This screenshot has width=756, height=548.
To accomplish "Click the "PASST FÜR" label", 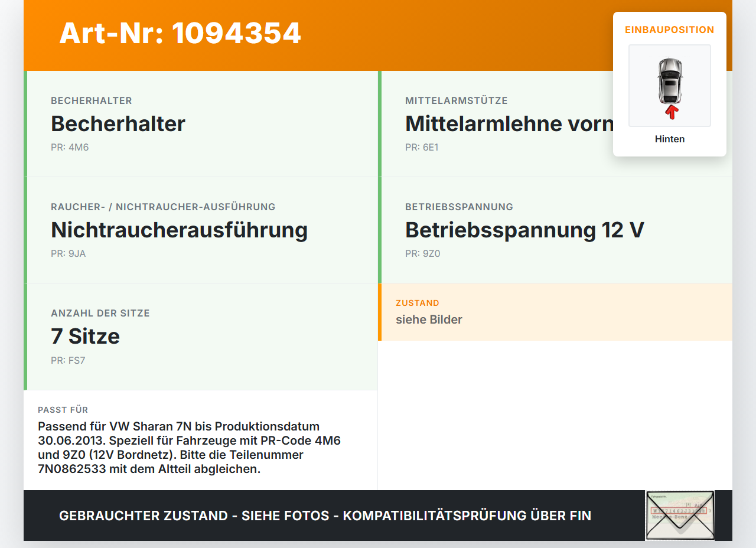I will point(63,410).
